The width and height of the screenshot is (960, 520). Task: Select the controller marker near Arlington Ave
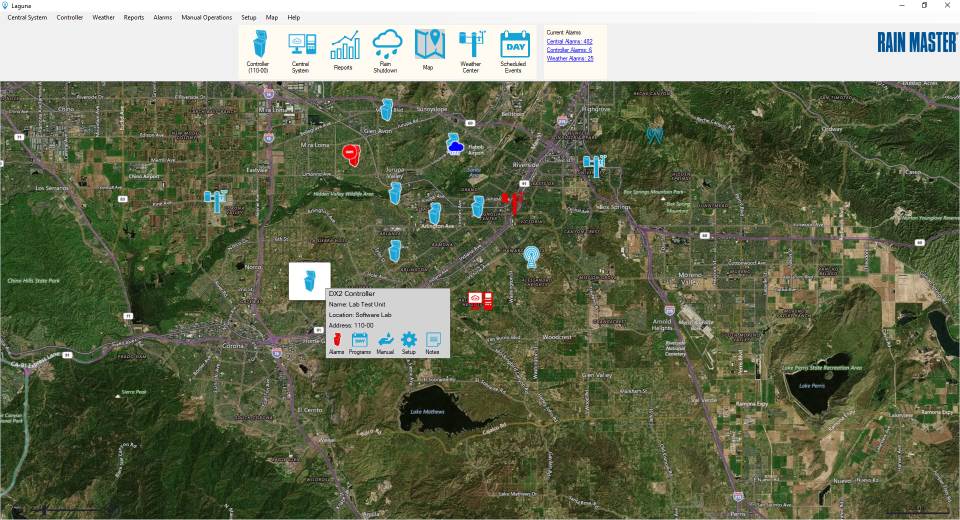(435, 213)
